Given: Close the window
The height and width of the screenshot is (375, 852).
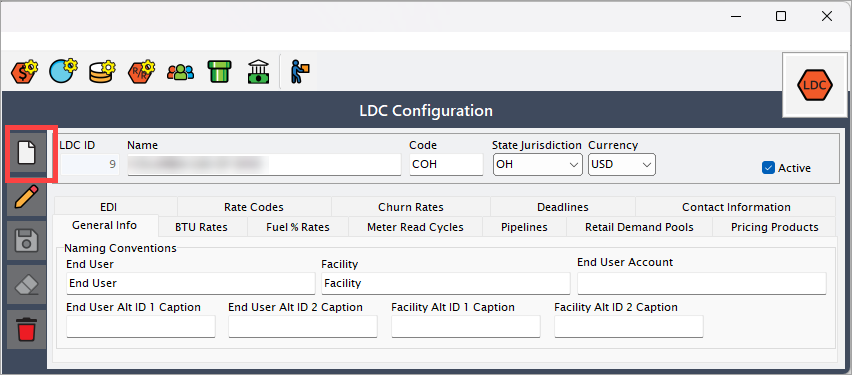Looking at the screenshot, I should 827,16.
